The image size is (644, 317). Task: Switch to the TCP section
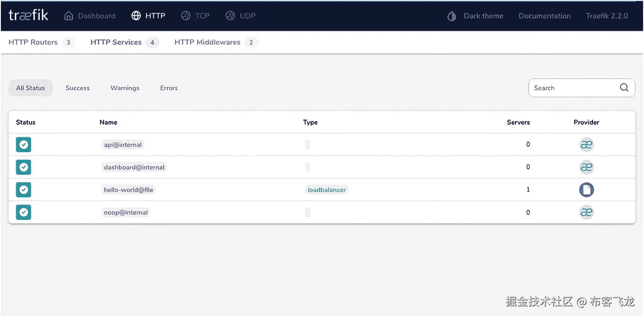(195, 16)
